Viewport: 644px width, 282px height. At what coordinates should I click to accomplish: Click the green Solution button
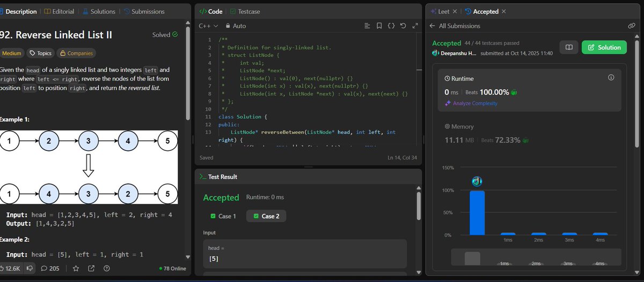coord(604,47)
